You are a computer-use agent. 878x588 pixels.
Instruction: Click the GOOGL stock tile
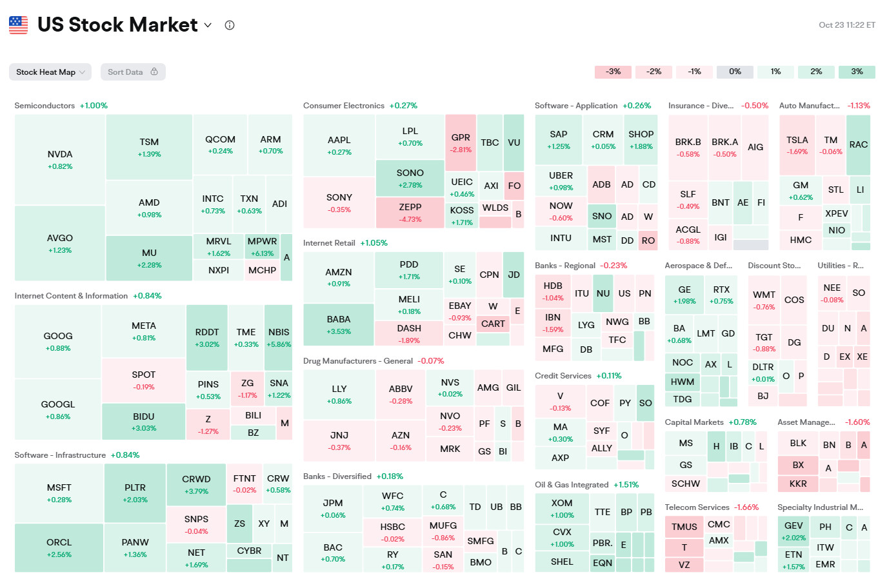58,409
